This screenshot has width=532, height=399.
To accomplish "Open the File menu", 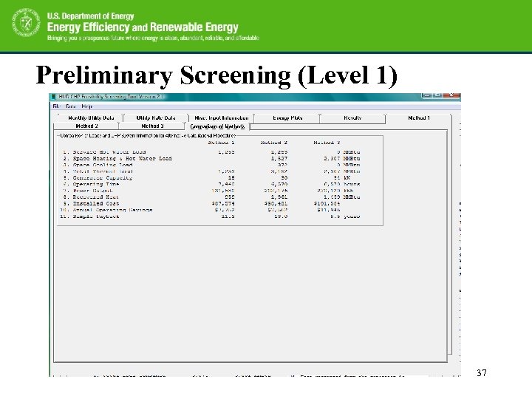I will [56, 106].
